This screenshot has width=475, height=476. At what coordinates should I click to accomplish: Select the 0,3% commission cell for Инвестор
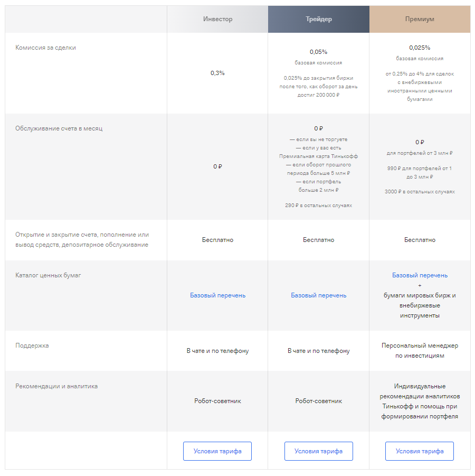[217, 72]
